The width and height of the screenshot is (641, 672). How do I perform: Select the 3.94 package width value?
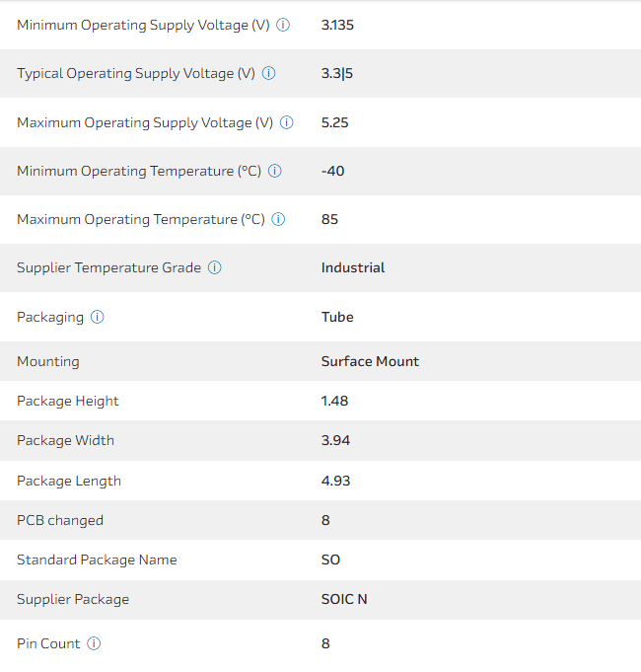335,440
